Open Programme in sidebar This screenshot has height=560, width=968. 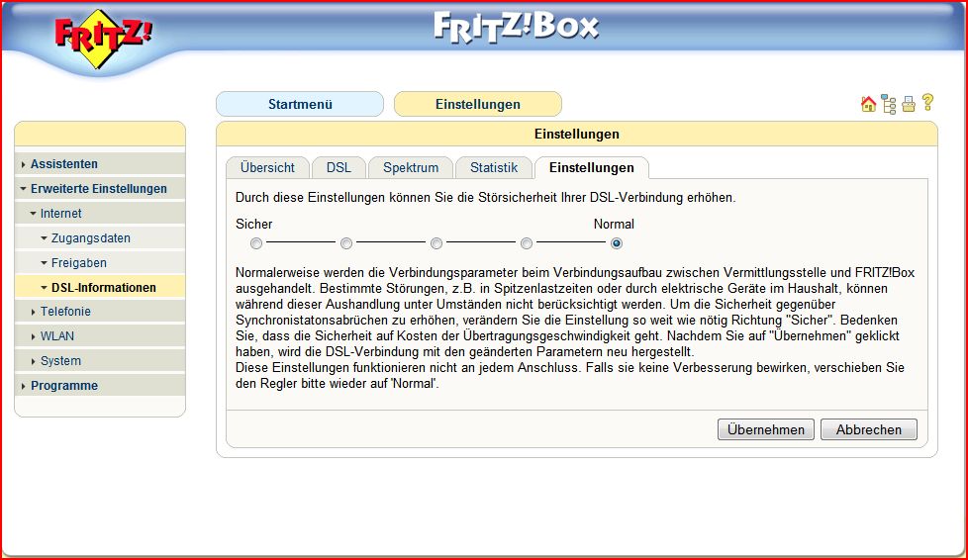tap(64, 386)
